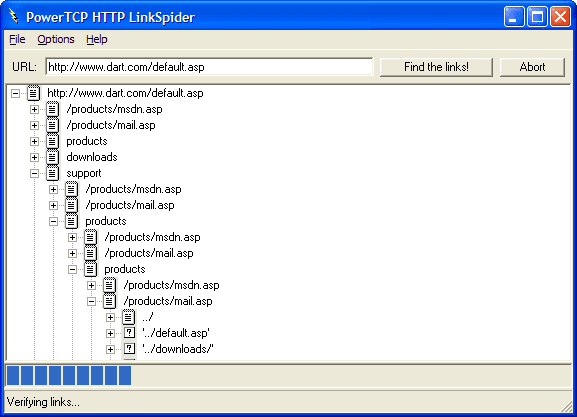Expand the ../ node
The height and width of the screenshot is (417, 577).
(x=110, y=317)
